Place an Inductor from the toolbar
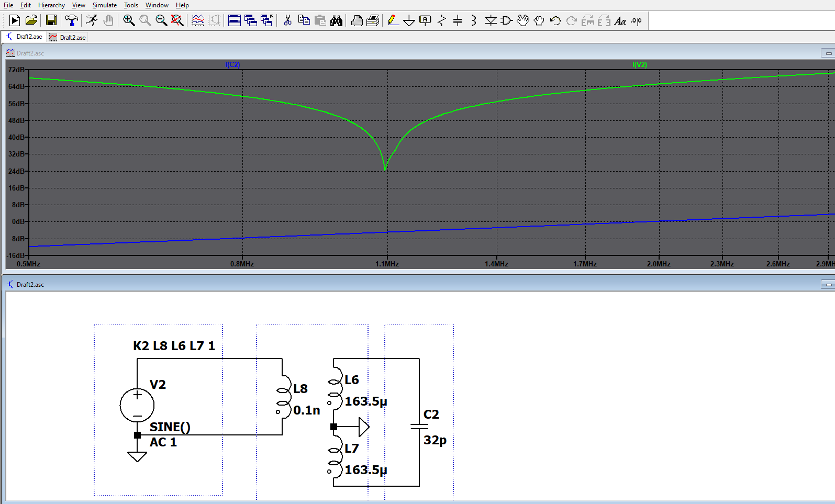The width and height of the screenshot is (835, 504). coord(474,20)
